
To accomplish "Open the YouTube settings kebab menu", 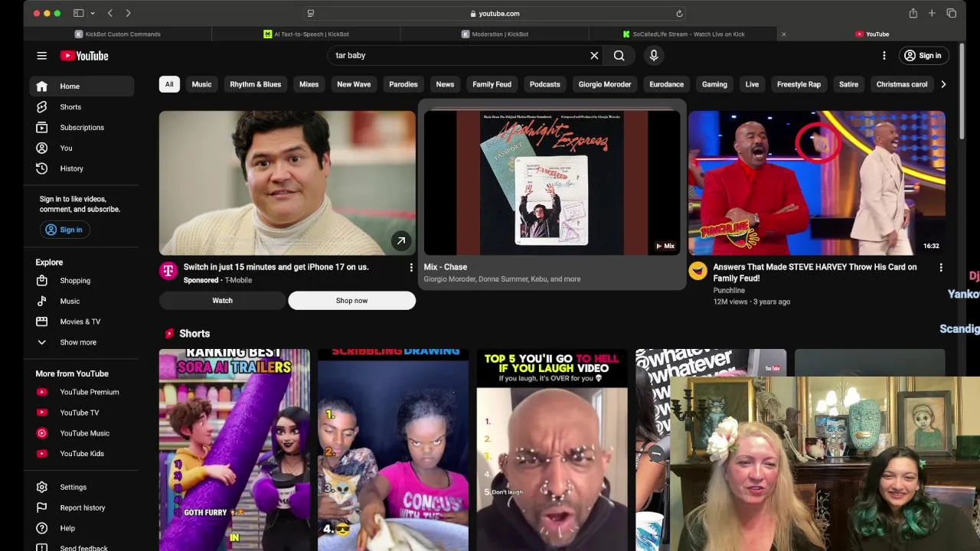I will tap(884, 55).
